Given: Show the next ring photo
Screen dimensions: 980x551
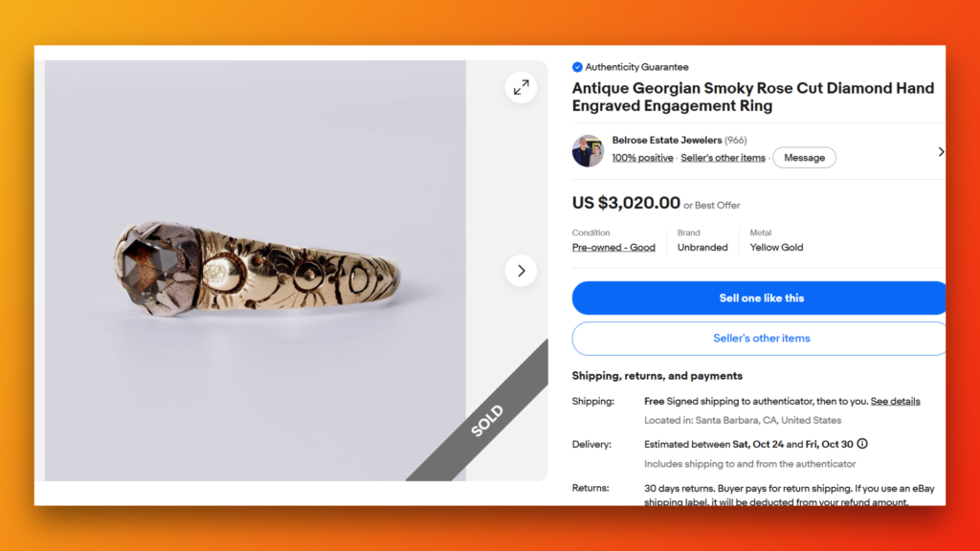Looking at the screenshot, I should point(521,271).
